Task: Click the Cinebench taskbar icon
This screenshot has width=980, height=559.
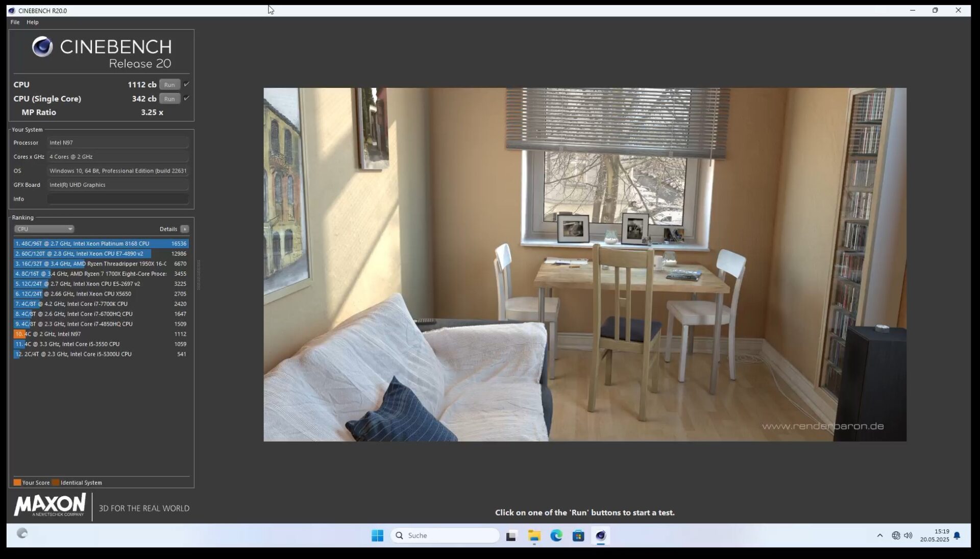Action: click(x=600, y=535)
